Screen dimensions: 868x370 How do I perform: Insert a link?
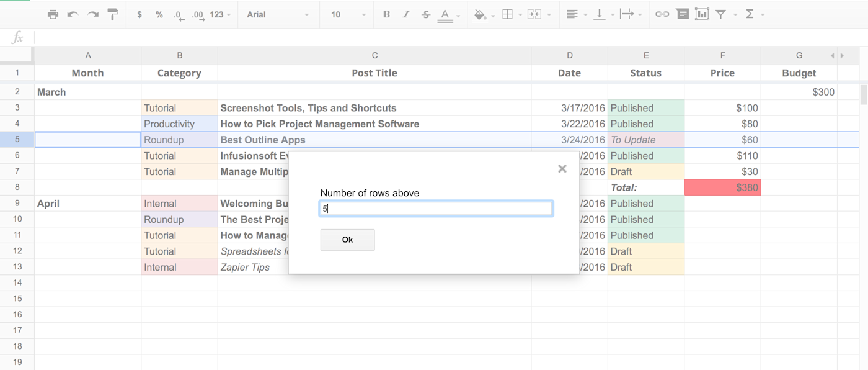pos(662,14)
